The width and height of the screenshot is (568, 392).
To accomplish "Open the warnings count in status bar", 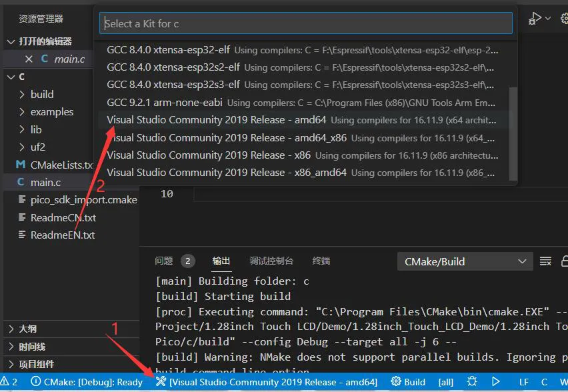I will [x=9, y=382].
